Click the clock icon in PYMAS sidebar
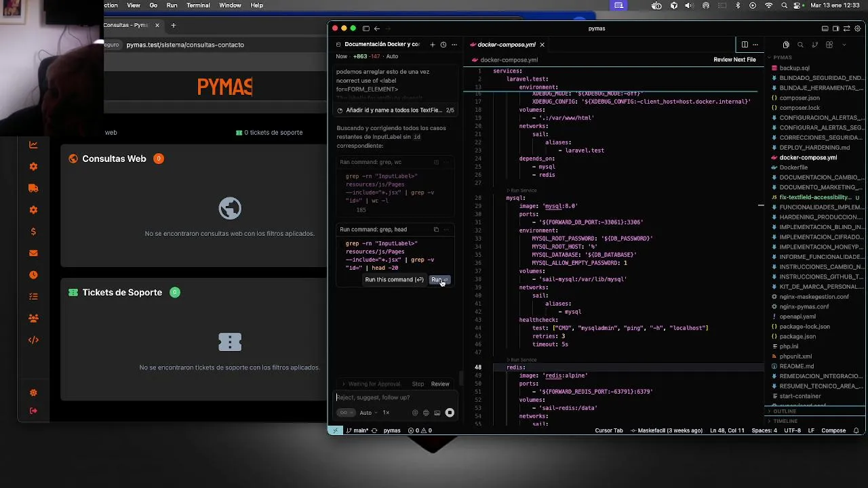This screenshot has width=868, height=488. [33, 275]
